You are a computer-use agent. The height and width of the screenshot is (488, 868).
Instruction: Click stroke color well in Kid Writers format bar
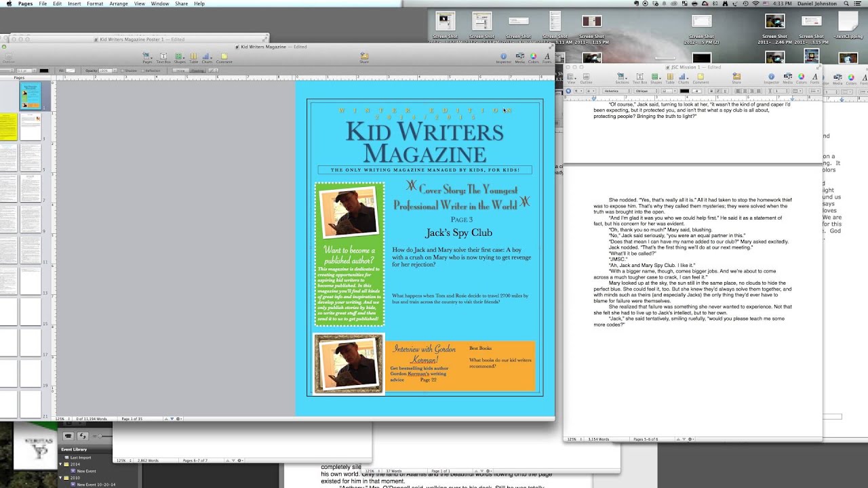44,70
